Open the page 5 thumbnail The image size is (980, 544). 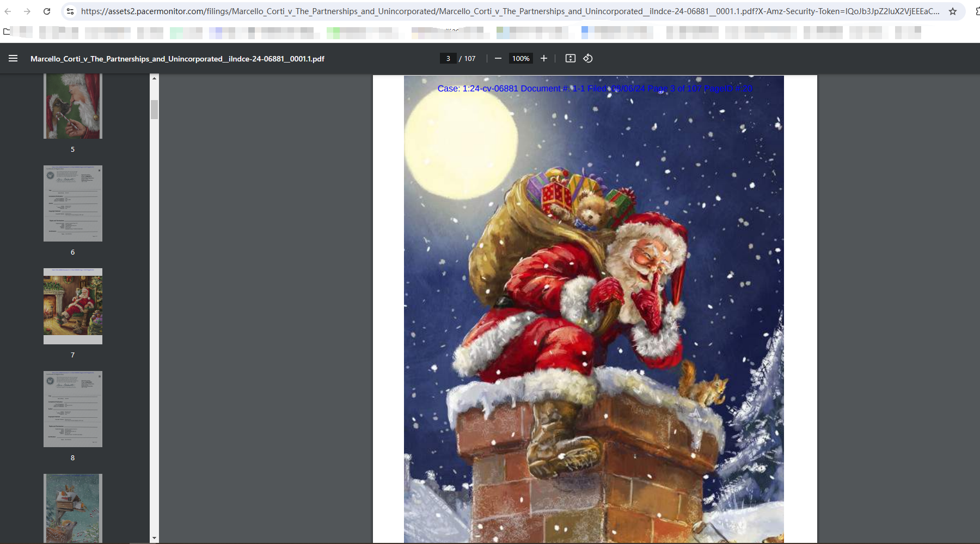point(73,106)
